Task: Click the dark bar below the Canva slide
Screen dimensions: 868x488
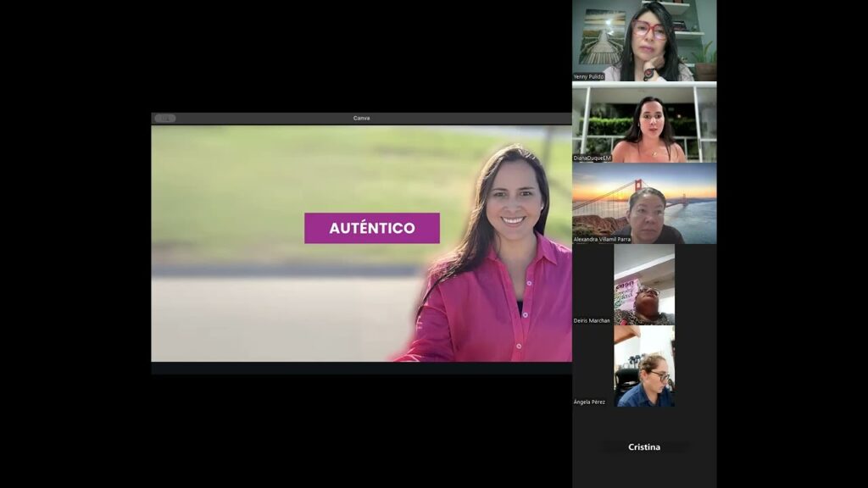Action: 361,368
